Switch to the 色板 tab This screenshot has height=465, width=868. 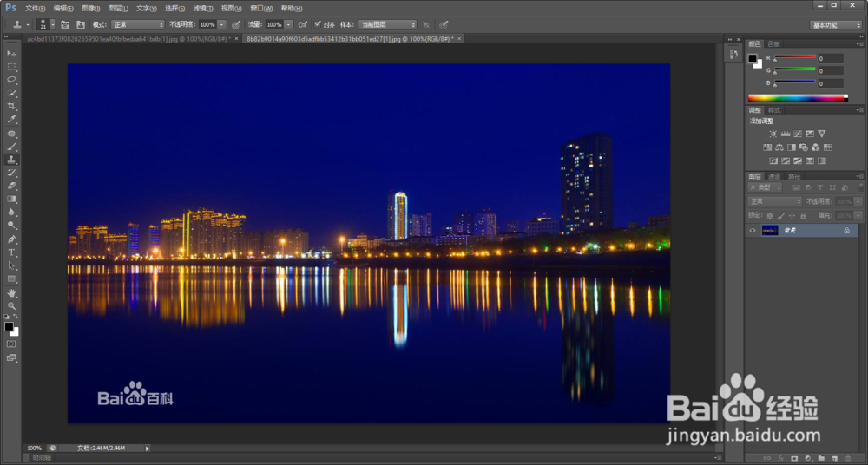pyautogui.click(x=773, y=43)
